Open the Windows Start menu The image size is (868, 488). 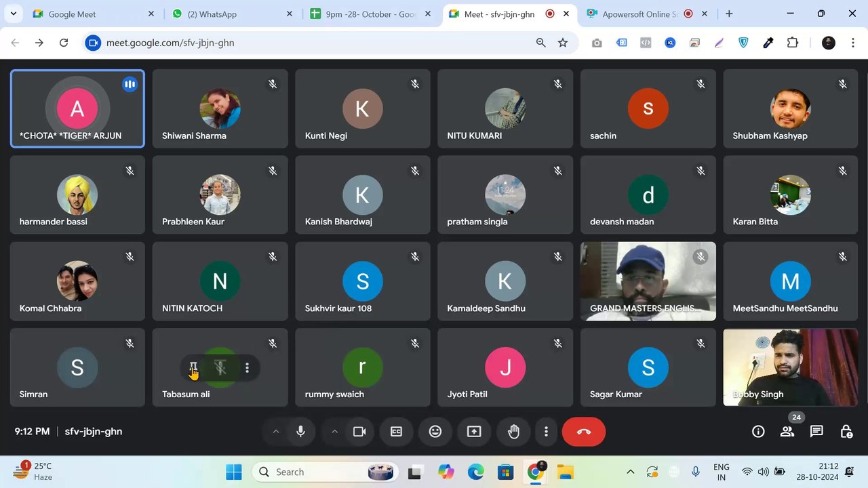tap(234, 472)
